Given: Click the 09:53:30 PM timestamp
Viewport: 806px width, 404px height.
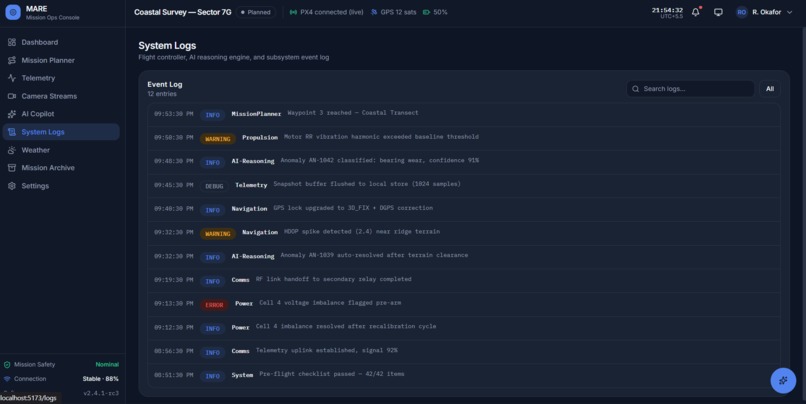Looking at the screenshot, I should pos(173,114).
